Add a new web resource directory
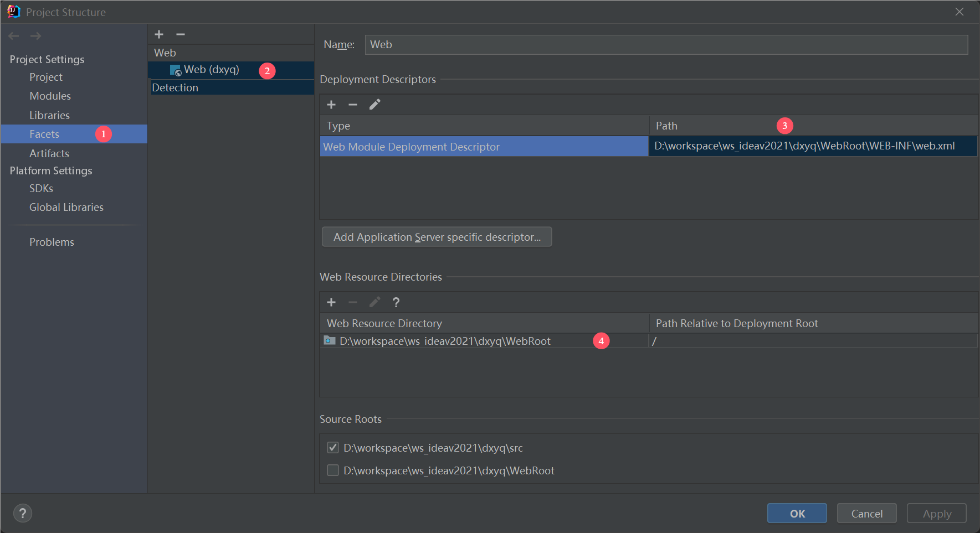Image resolution: width=980 pixels, height=533 pixels. pos(331,302)
